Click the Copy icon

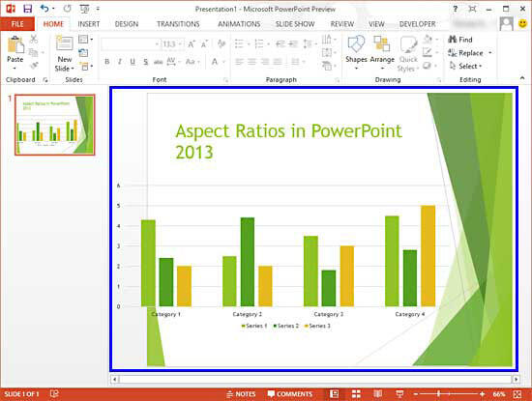tap(33, 52)
